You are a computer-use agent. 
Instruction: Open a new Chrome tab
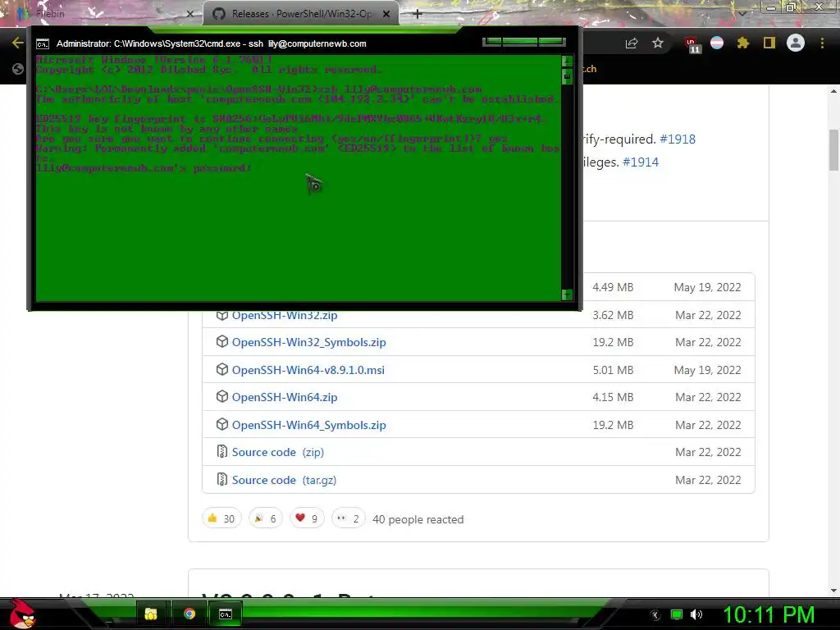418,14
